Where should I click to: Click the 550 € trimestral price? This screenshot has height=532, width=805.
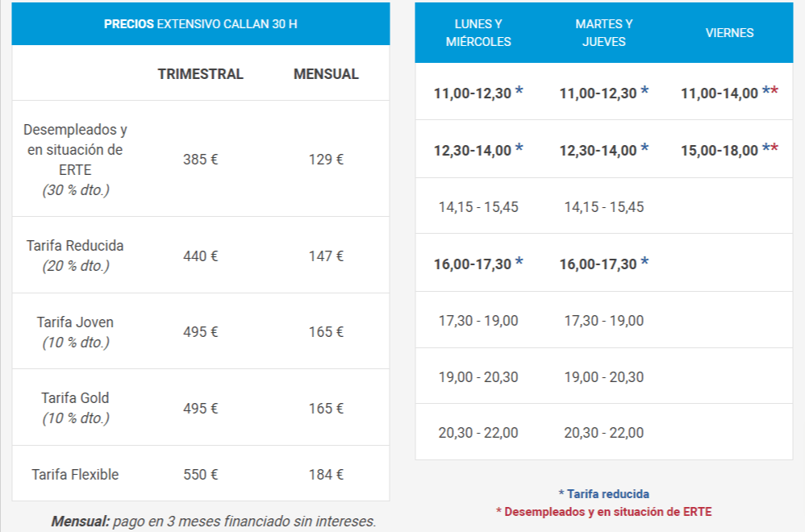200,475
